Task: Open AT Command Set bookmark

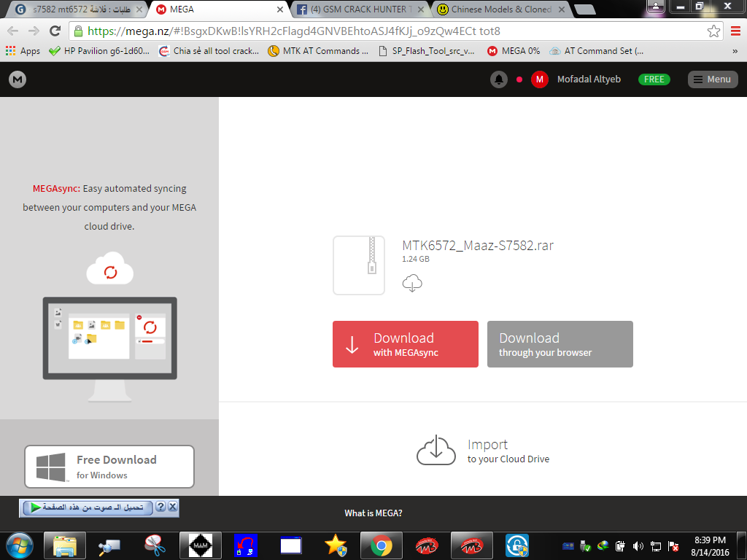Action: tap(596, 51)
